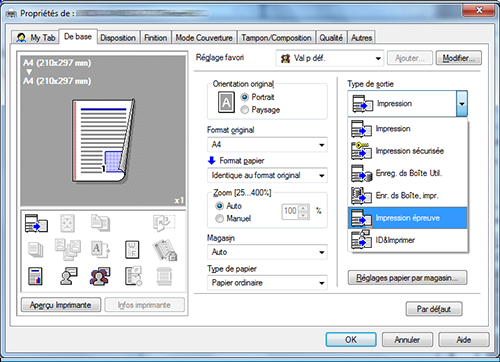500x362 pixels.
Task: Click the zoom percentage field showing 100
Action: pos(291,211)
